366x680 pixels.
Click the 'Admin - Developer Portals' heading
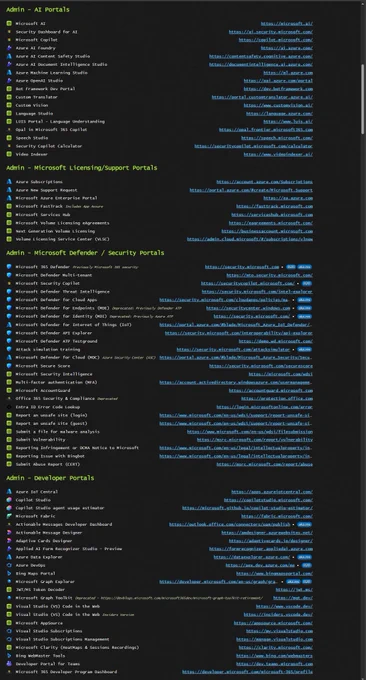50,478
